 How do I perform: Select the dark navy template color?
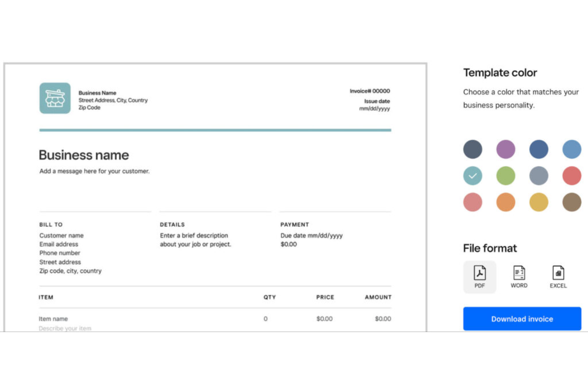point(472,149)
